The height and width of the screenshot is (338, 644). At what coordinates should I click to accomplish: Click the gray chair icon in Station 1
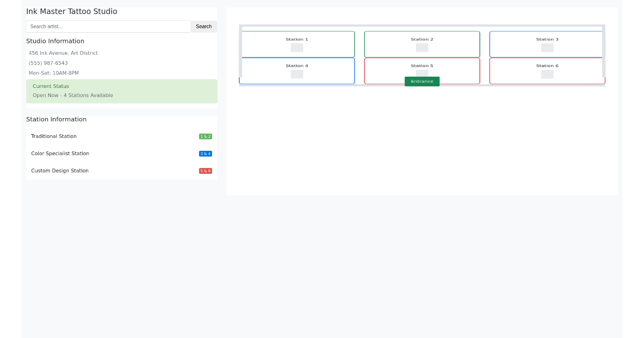[297, 48]
